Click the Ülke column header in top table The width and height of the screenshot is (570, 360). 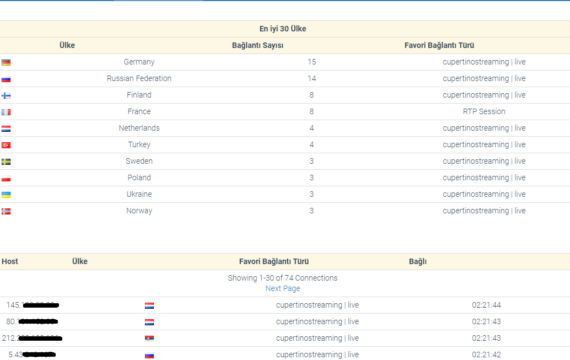(x=67, y=45)
